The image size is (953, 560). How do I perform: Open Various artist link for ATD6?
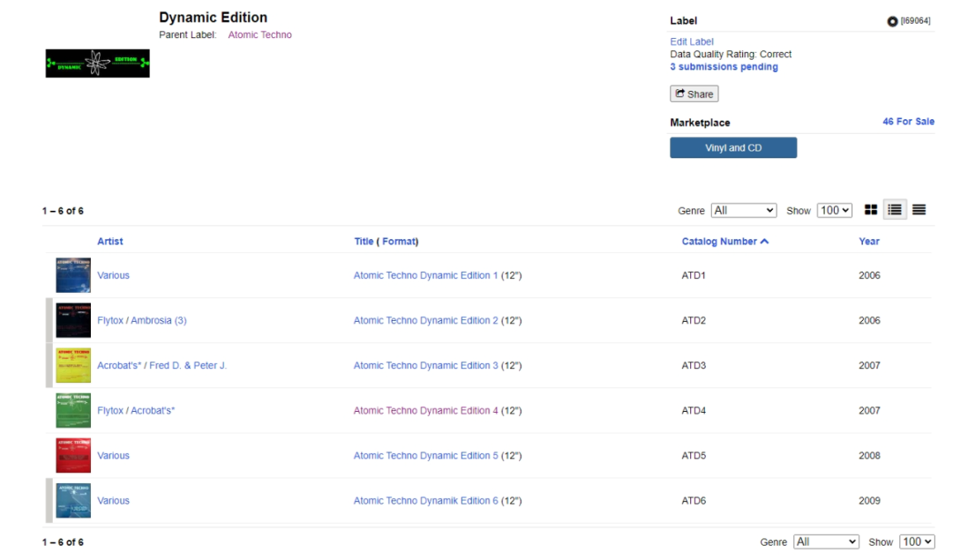pos(113,501)
